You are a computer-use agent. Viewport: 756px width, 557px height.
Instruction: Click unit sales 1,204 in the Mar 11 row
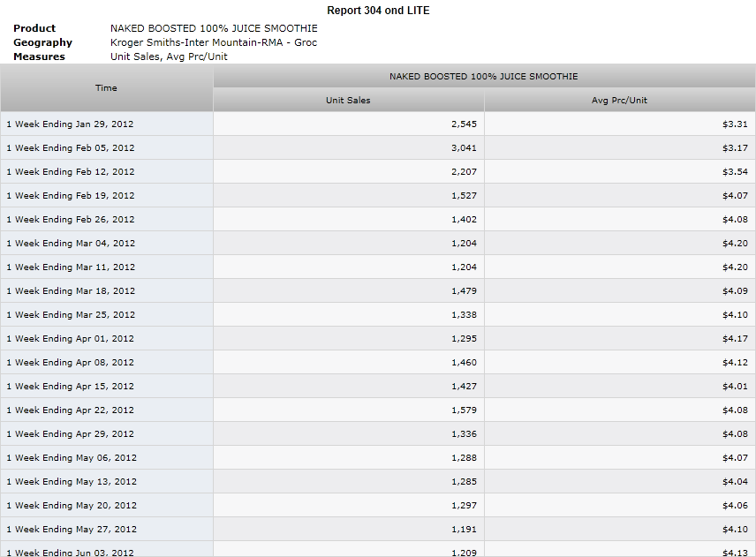[x=464, y=267]
